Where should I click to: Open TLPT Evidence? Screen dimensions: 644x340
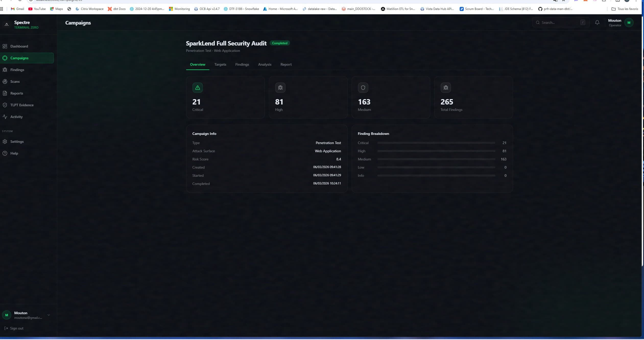pos(22,105)
